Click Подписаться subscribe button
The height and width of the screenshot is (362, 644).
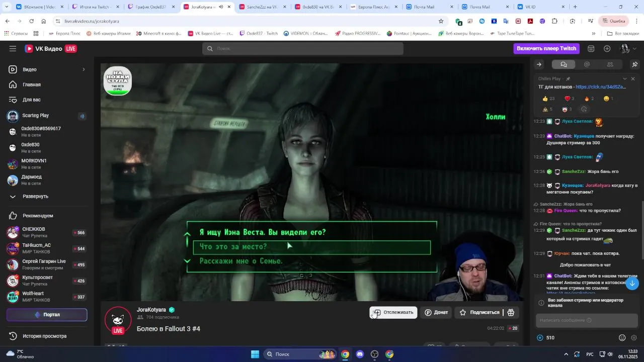coord(479,312)
